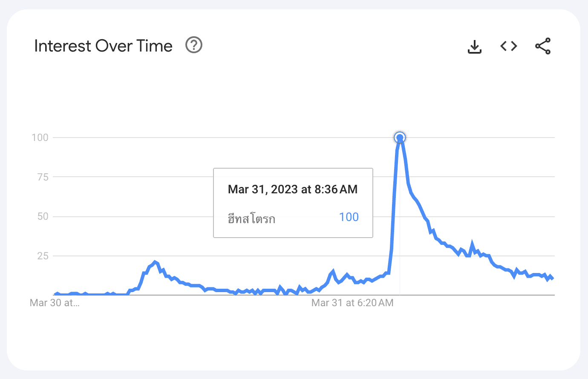588x379 pixels.
Task: Click the Mar 30 x-axis label
Action: [x=55, y=303]
